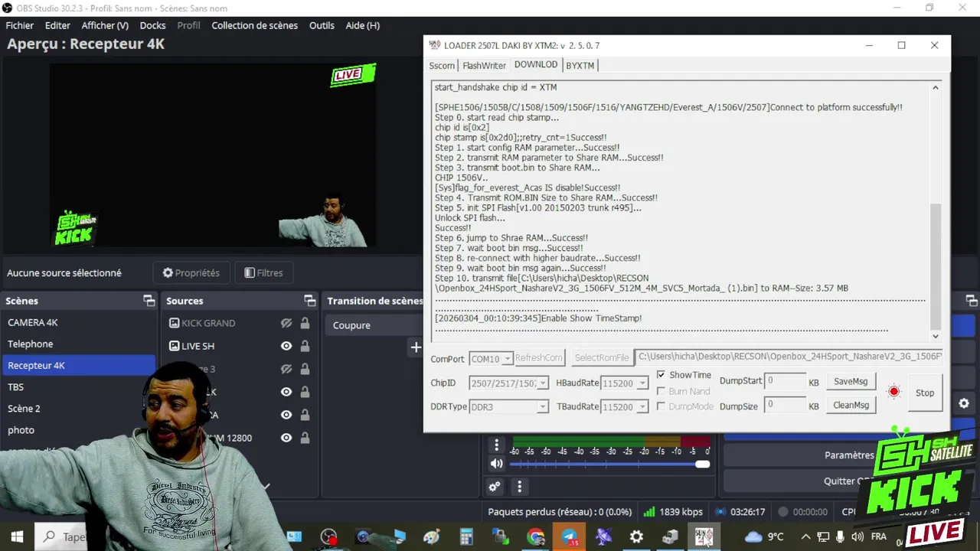Screen dimensions: 980x551
Task: Open source Filtres
Action: point(264,272)
